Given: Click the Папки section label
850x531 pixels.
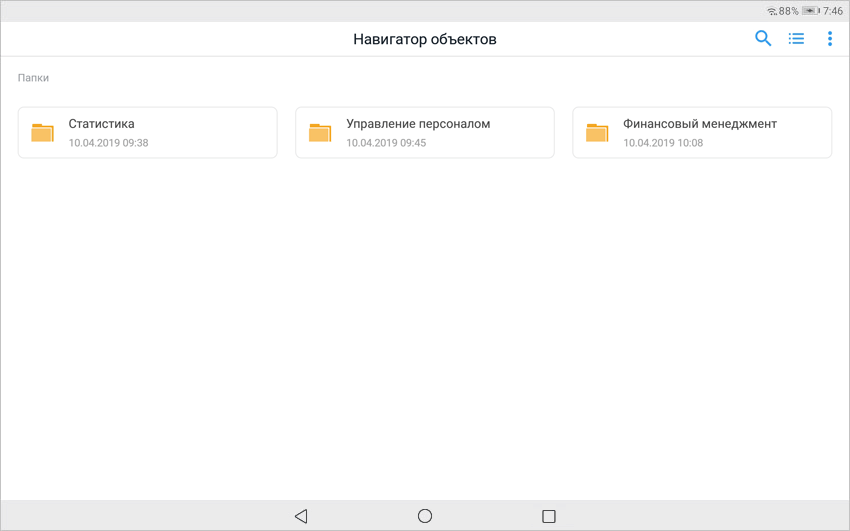Looking at the screenshot, I should pos(33,78).
